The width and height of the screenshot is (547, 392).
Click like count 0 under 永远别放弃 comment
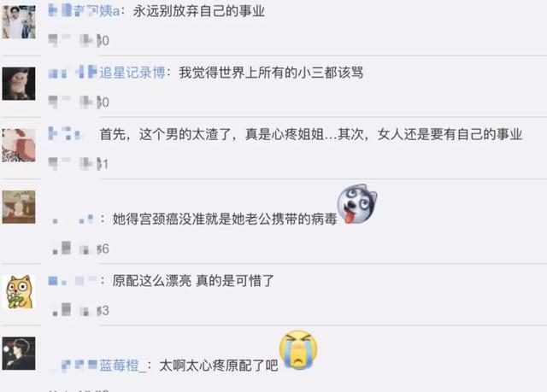tap(103, 40)
